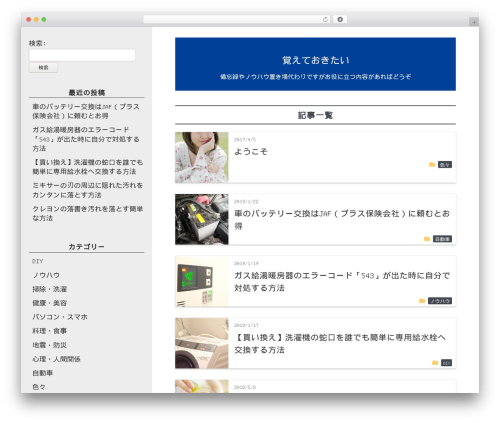Open recent post ミキサーの刃の周辺 in sidebar
This screenshot has width=500, height=423.
(x=87, y=190)
